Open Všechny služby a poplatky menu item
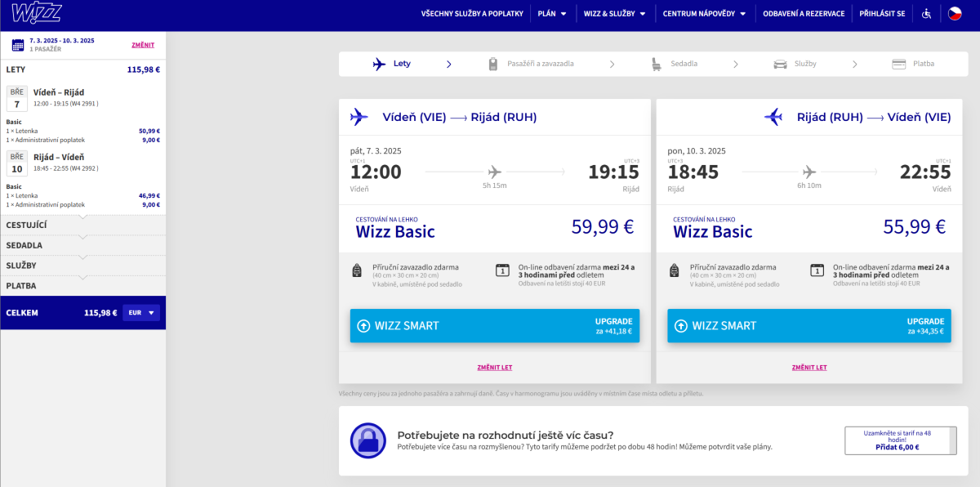This screenshot has height=487, width=980. (x=471, y=14)
